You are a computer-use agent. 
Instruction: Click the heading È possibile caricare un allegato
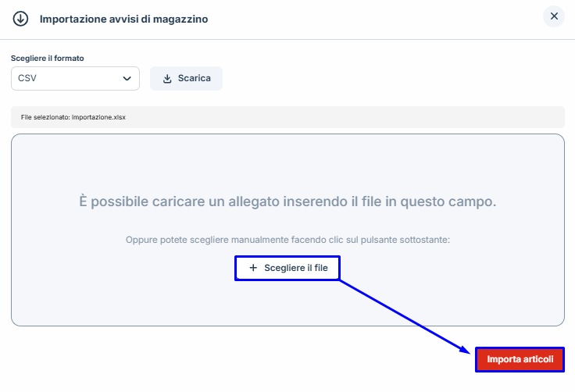click(x=287, y=201)
